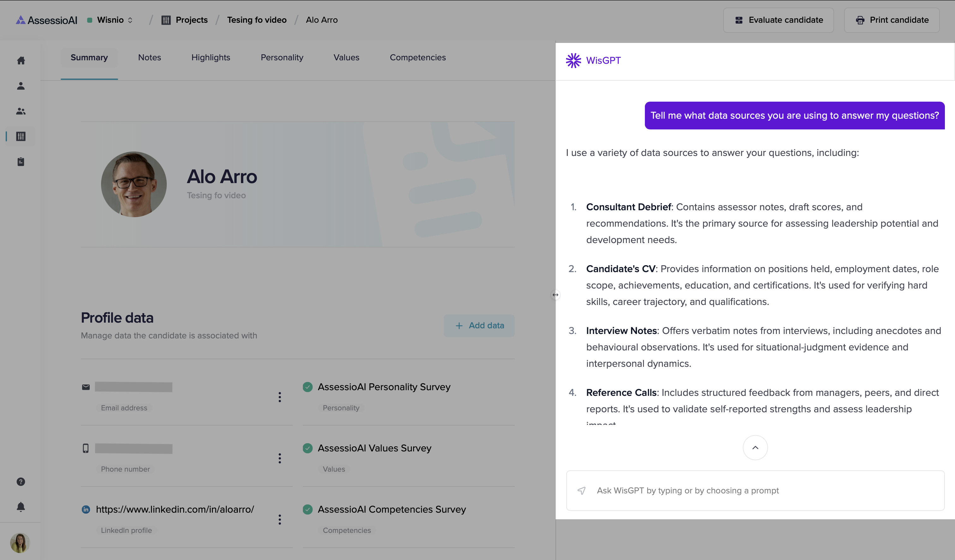Switch to the Notes tab
Viewport: 955px width, 560px height.
(x=149, y=57)
